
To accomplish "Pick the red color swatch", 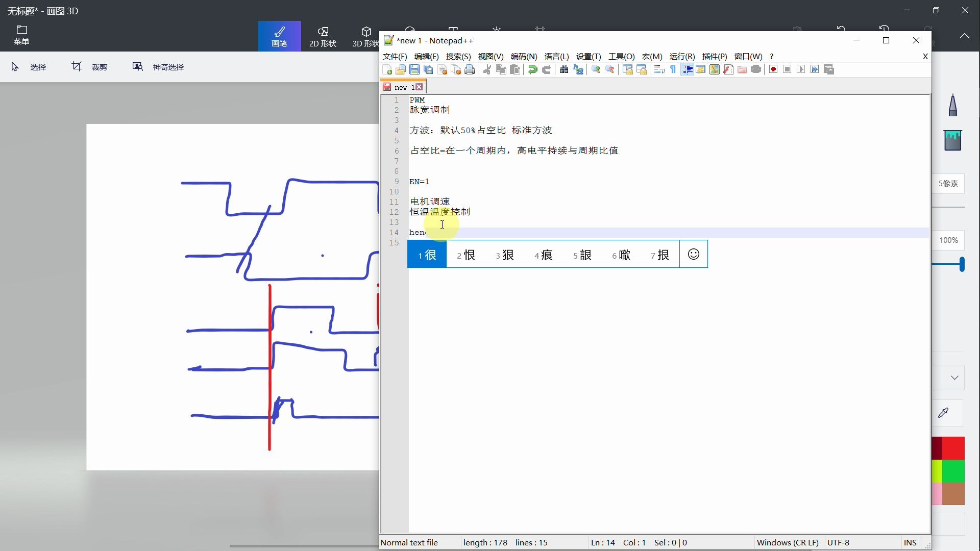I will [953, 448].
